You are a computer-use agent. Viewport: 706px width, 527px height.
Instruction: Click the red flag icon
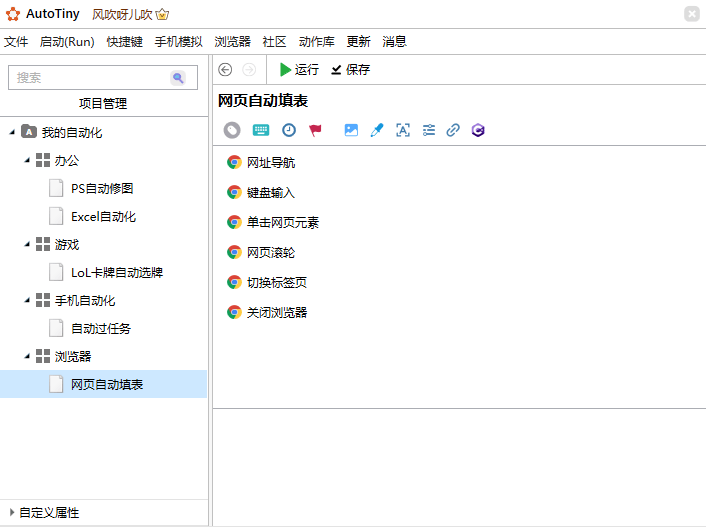click(316, 130)
